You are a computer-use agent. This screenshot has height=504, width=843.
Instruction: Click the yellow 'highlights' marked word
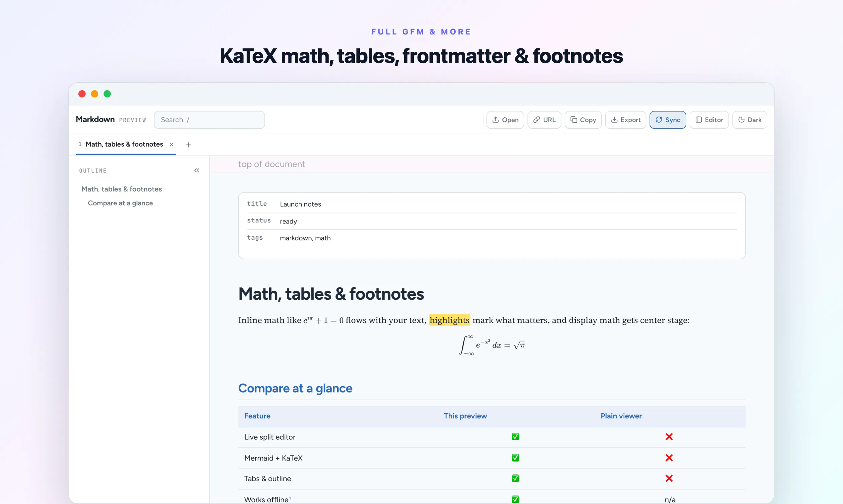[x=449, y=320]
